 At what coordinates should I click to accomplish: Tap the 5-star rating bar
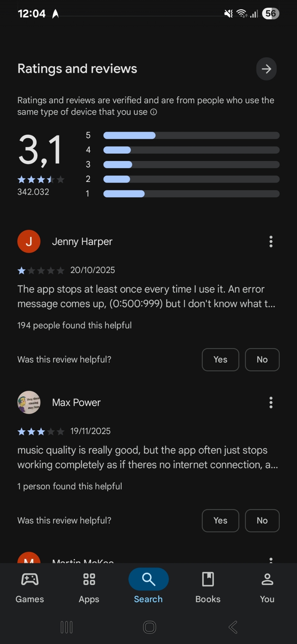pos(191,136)
